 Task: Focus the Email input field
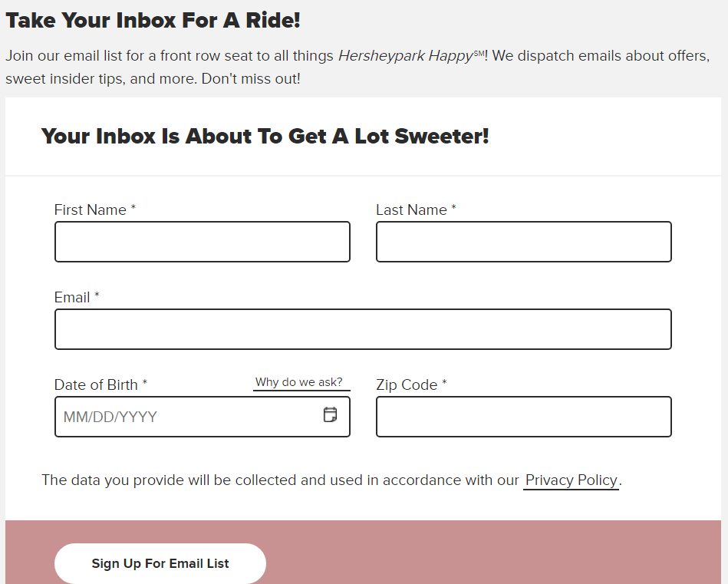[x=363, y=328]
